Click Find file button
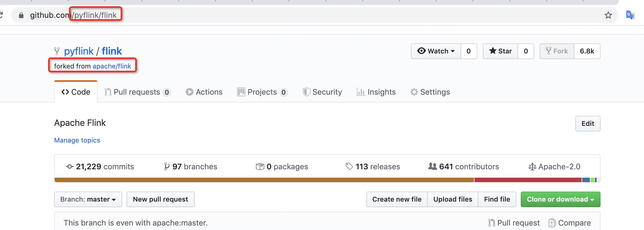 pos(497,199)
